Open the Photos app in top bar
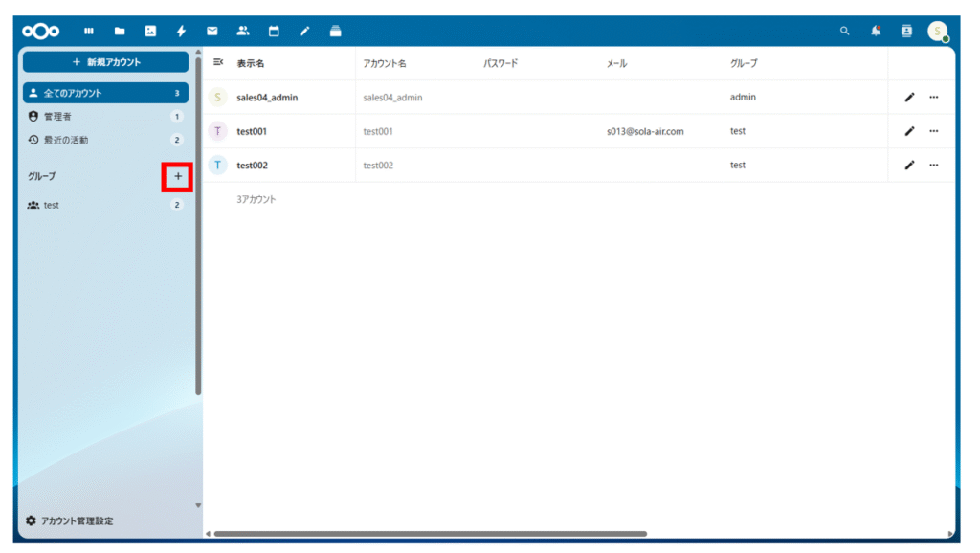 pos(150,32)
